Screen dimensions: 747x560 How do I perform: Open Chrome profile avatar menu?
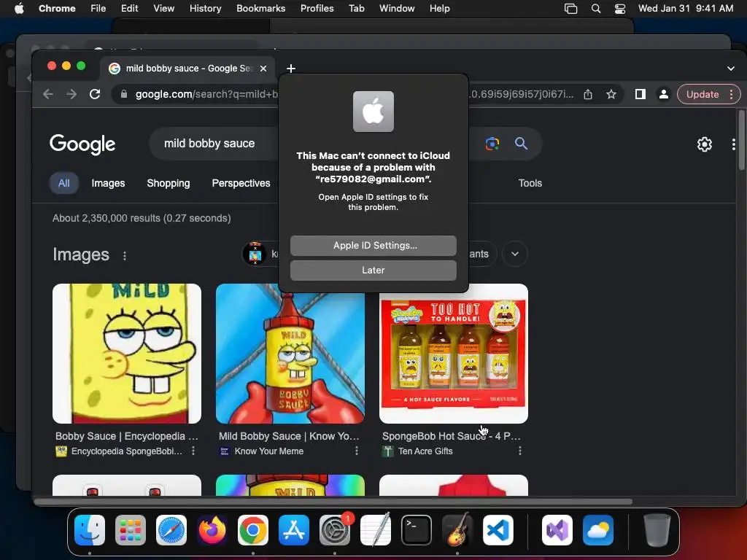tap(663, 94)
